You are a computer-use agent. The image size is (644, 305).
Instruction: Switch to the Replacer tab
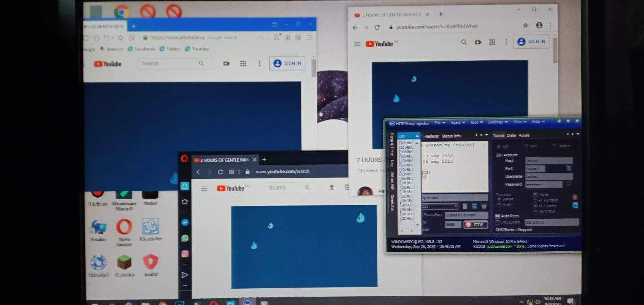coord(432,136)
